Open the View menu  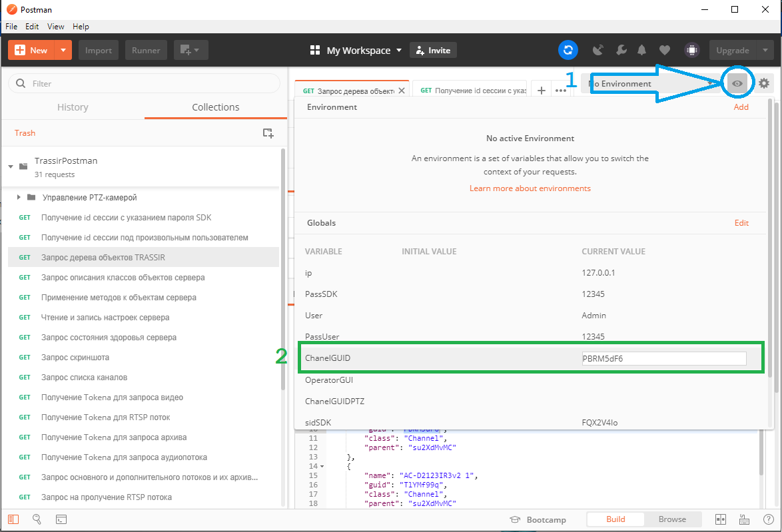[x=55, y=27]
